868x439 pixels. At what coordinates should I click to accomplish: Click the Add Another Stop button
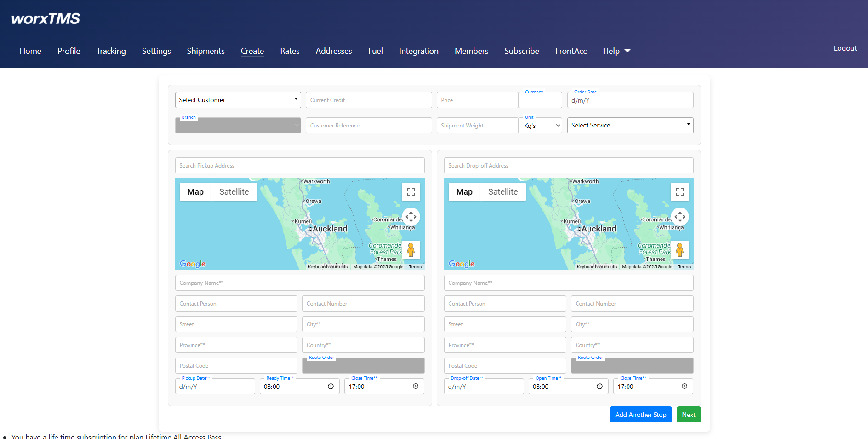point(640,414)
